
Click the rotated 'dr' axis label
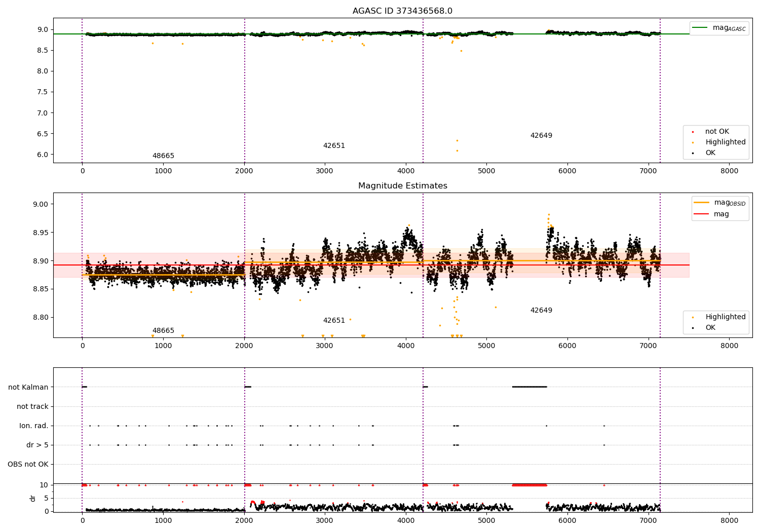pos(33,498)
